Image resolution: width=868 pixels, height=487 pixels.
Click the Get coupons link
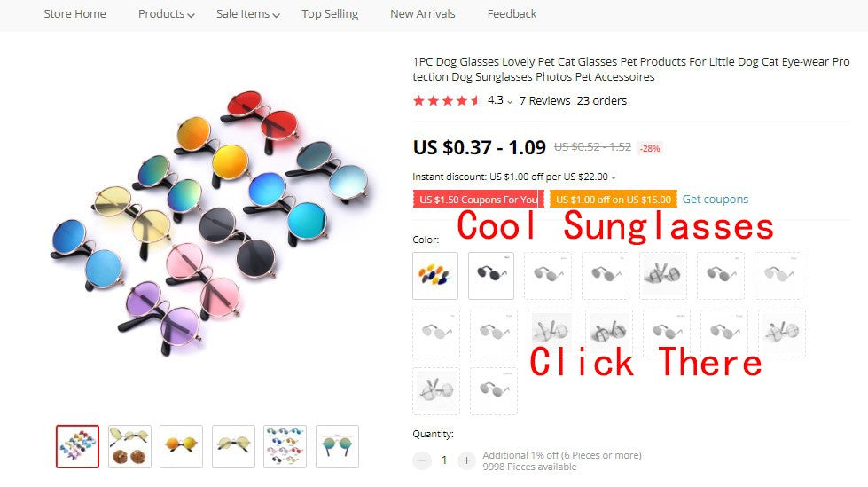tap(716, 199)
